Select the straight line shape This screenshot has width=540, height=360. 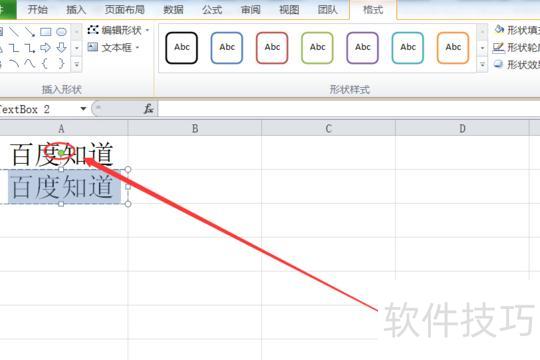(14, 32)
